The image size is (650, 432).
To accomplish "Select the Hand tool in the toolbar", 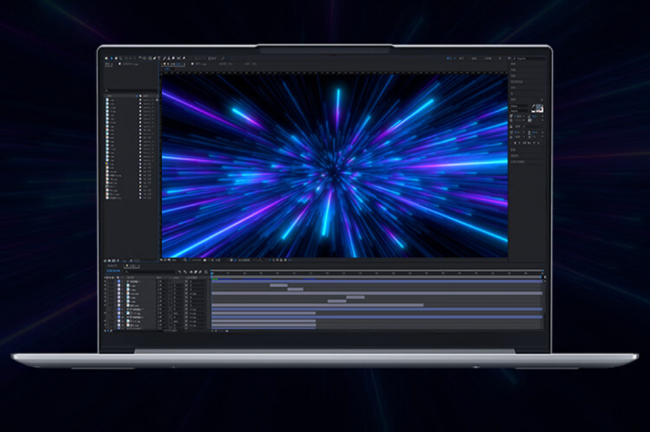I will tap(116, 58).
